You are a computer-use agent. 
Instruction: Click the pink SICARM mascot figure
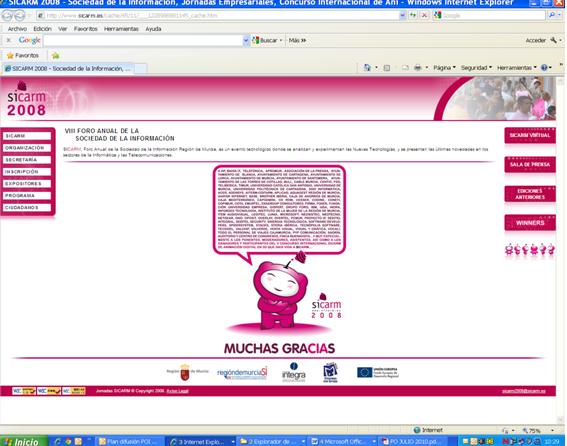pos(280,292)
